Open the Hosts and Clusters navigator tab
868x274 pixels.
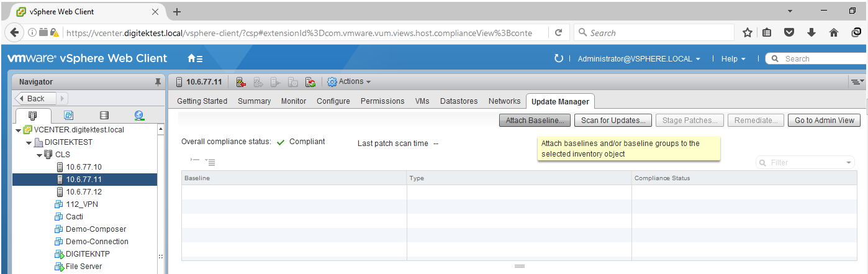pyautogui.click(x=32, y=116)
